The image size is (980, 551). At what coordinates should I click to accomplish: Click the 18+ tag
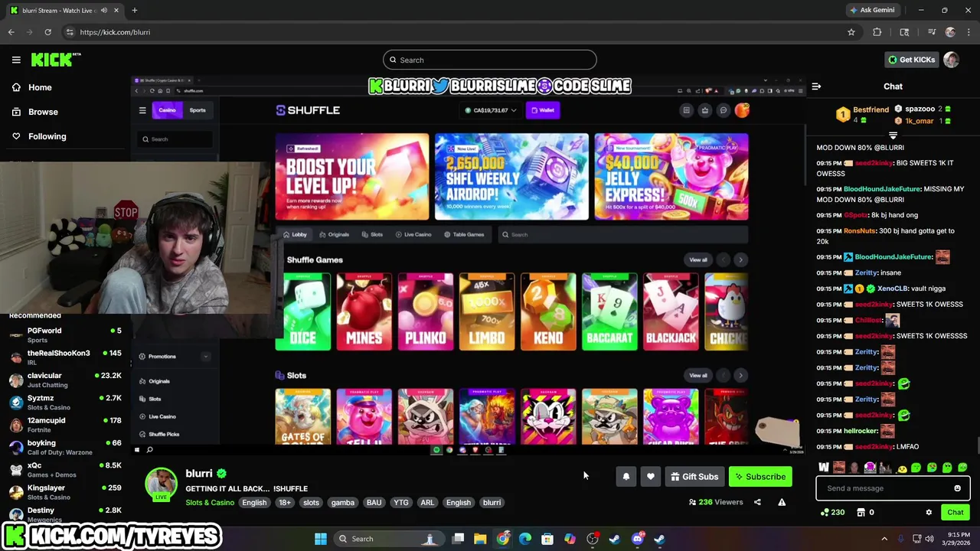coord(285,503)
